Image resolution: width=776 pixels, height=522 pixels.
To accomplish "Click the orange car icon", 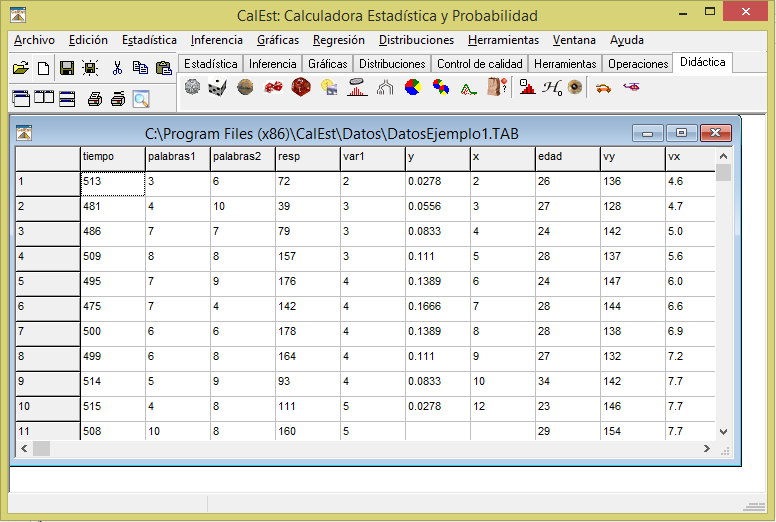I will (x=603, y=88).
